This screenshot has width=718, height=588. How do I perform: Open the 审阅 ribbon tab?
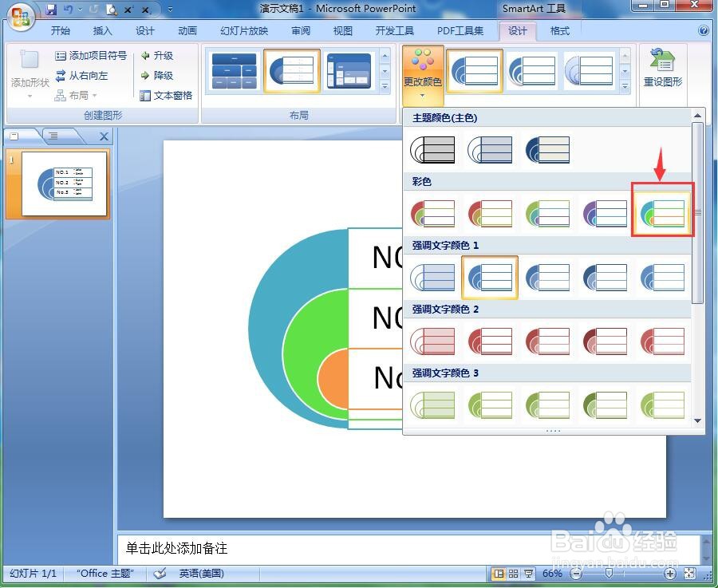coord(301,30)
